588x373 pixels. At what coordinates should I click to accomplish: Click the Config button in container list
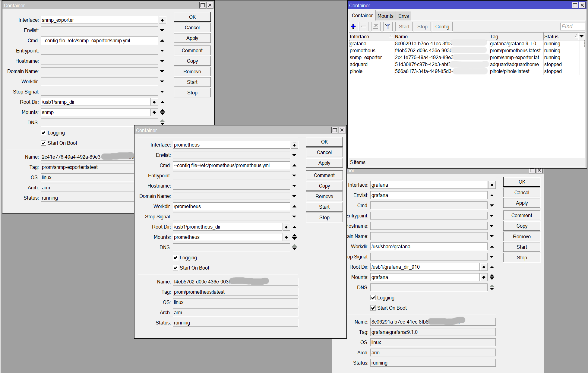click(x=442, y=27)
